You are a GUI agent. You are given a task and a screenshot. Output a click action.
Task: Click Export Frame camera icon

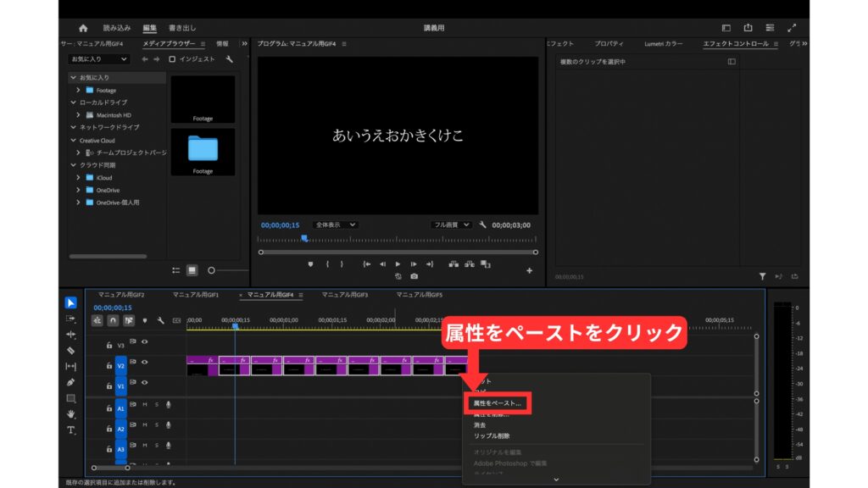coord(414,276)
